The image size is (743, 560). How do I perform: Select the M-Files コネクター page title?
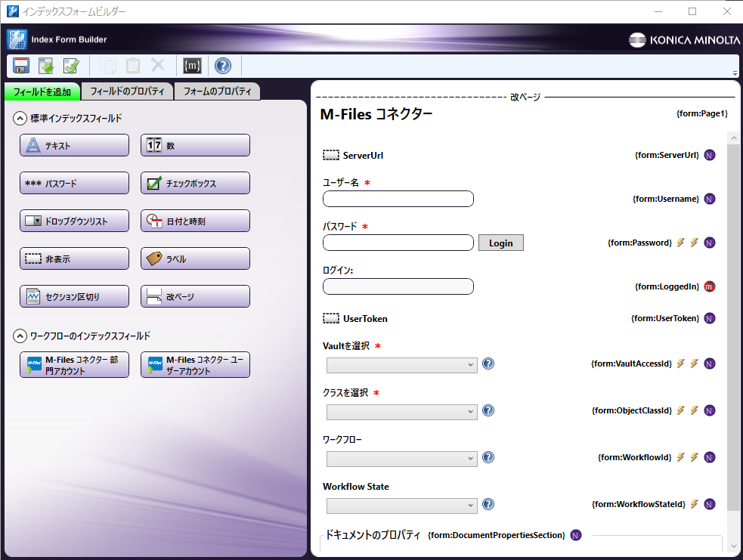click(376, 114)
